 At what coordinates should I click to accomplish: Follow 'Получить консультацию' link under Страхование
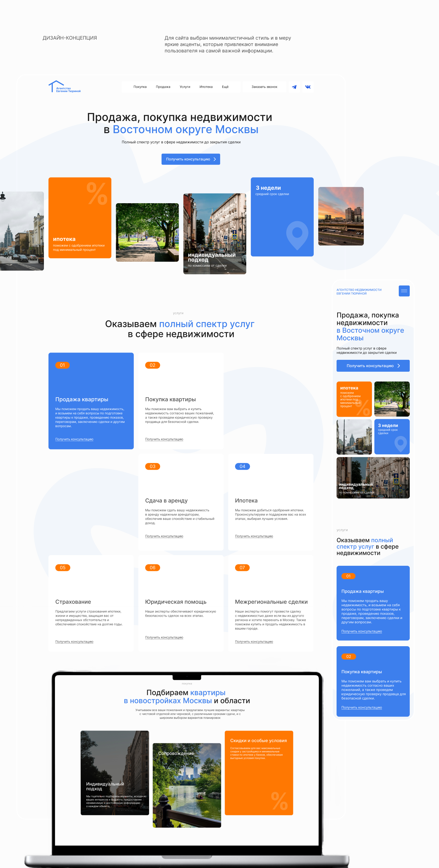[74, 642]
